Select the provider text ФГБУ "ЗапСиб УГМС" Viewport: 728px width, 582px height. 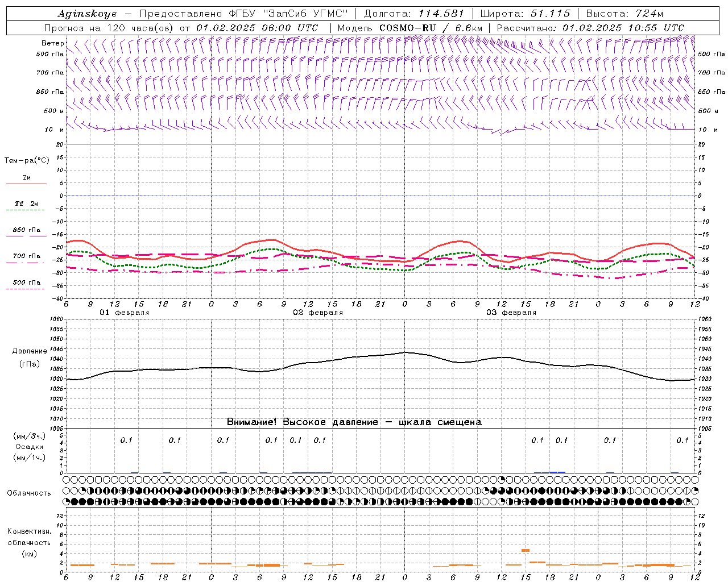pyautogui.click(x=287, y=14)
